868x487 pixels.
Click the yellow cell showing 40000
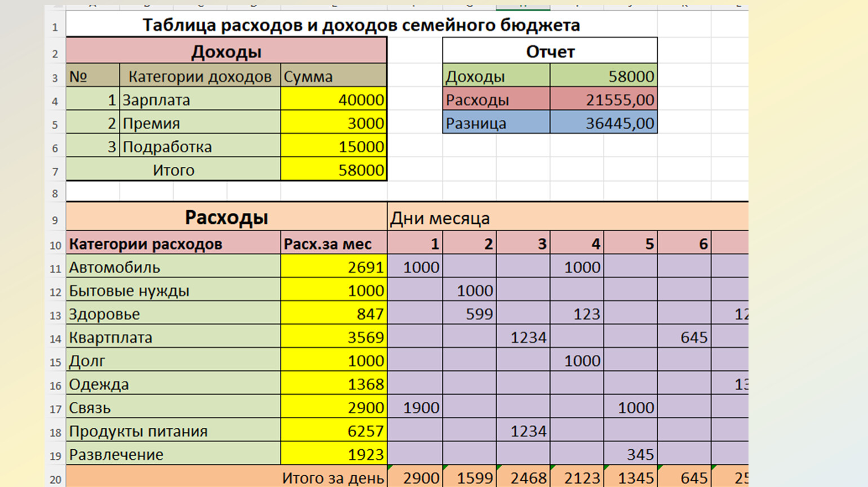pos(334,100)
